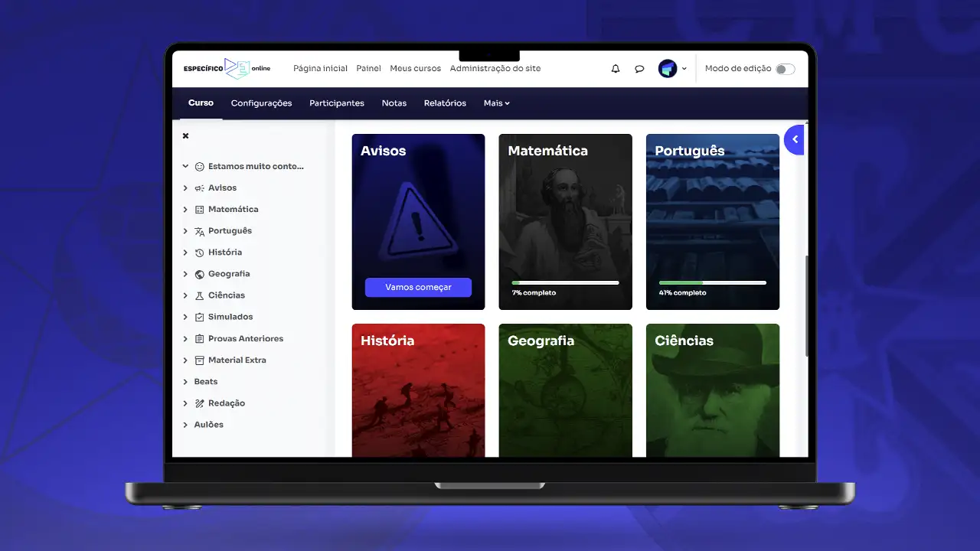This screenshot has height=551, width=980.
Task: Click the Avisos megaphone icon in sidebar
Action: tap(200, 188)
